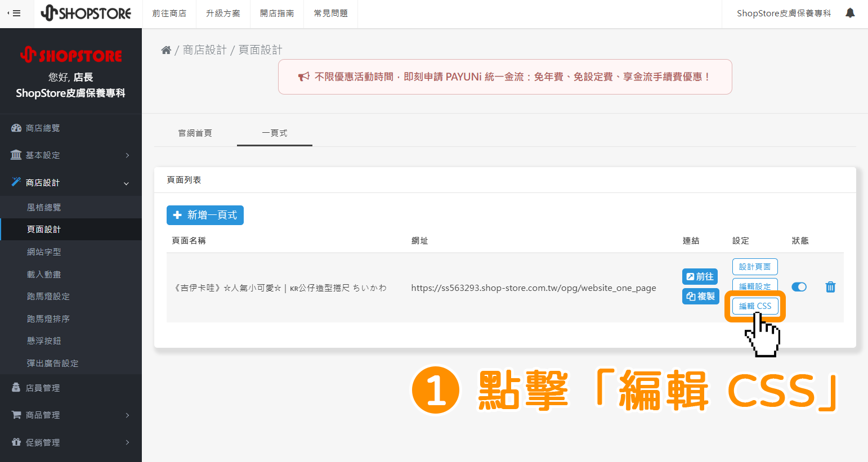The width and height of the screenshot is (868, 462).
Task: Toggle the page status switch off
Action: pyautogui.click(x=799, y=287)
